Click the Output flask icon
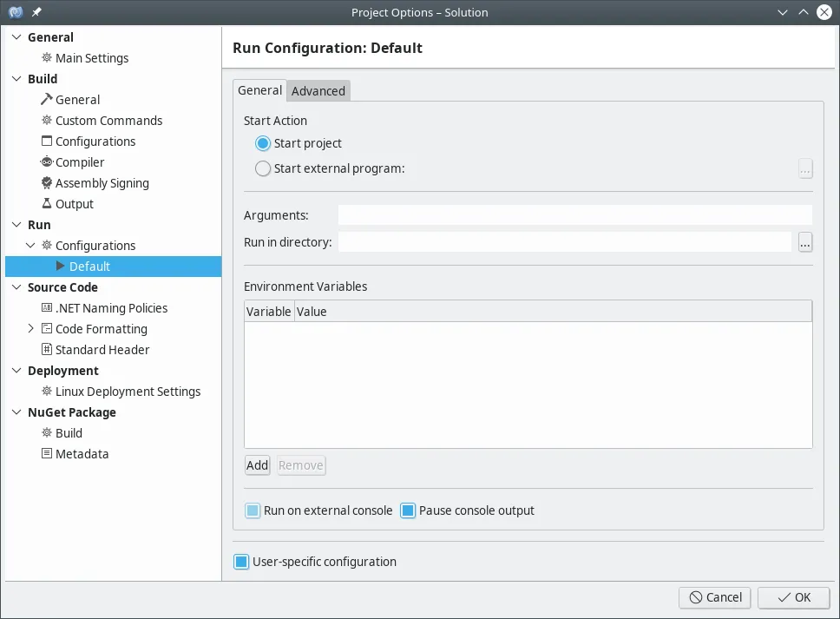The height and width of the screenshot is (619, 840). (x=47, y=204)
